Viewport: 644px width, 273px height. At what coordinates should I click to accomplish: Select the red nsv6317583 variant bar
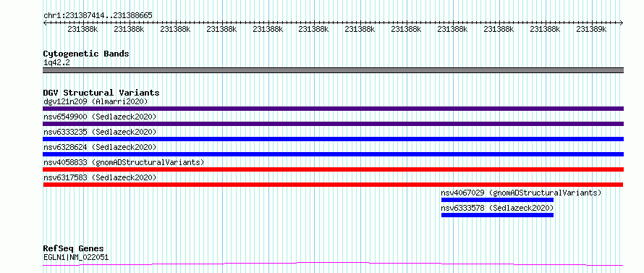point(333,185)
